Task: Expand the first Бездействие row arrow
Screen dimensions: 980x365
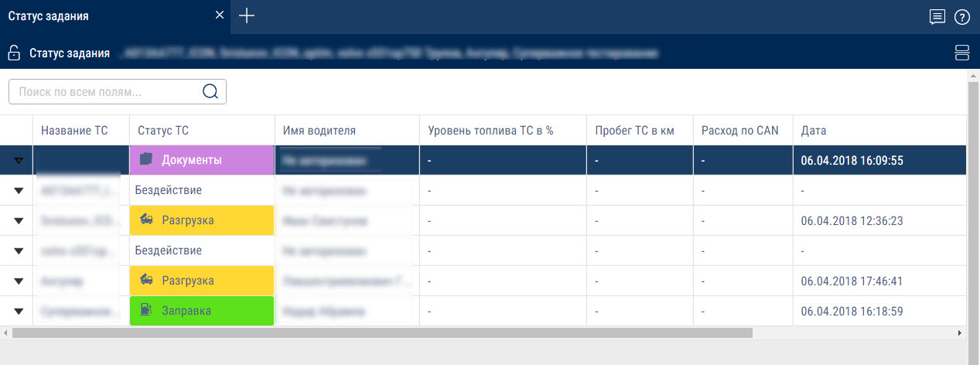Action: [19, 190]
